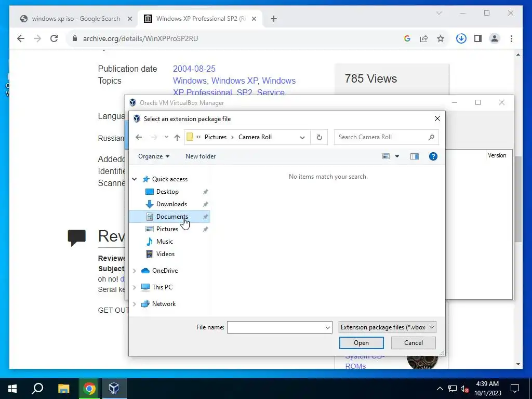Reload the archive.org page

pos(54,38)
